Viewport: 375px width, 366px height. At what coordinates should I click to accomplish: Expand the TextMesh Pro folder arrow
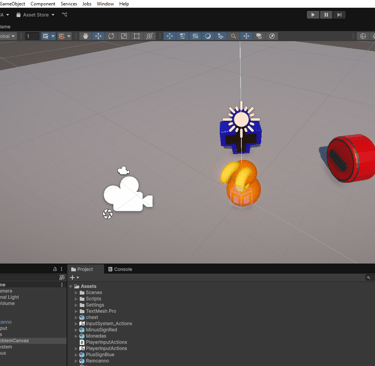pyautogui.click(x=76, y=311)
